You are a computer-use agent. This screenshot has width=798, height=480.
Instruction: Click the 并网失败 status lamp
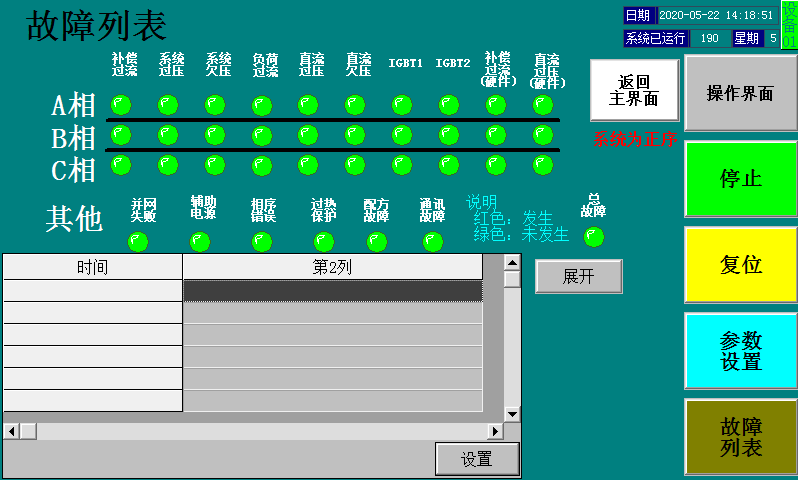pos(138,241)
